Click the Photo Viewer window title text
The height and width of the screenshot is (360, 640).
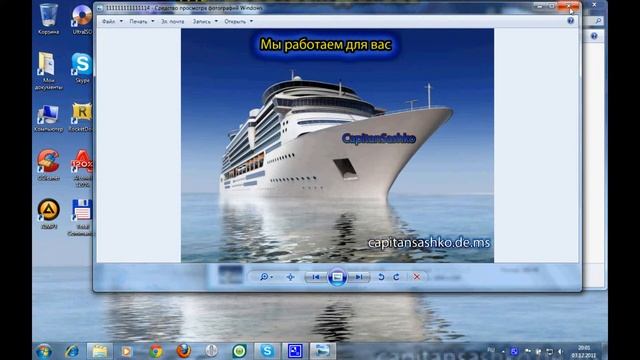click(x=184, y=8)
